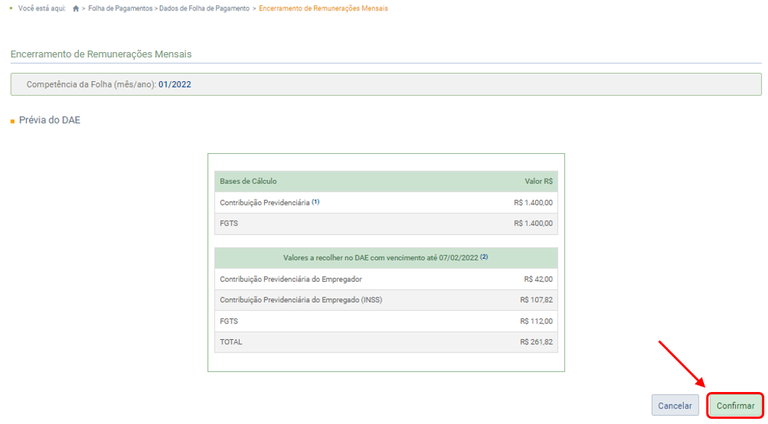Click the Contribuição Previdenciária do Empregado (INSS) label

pos(301,300)
